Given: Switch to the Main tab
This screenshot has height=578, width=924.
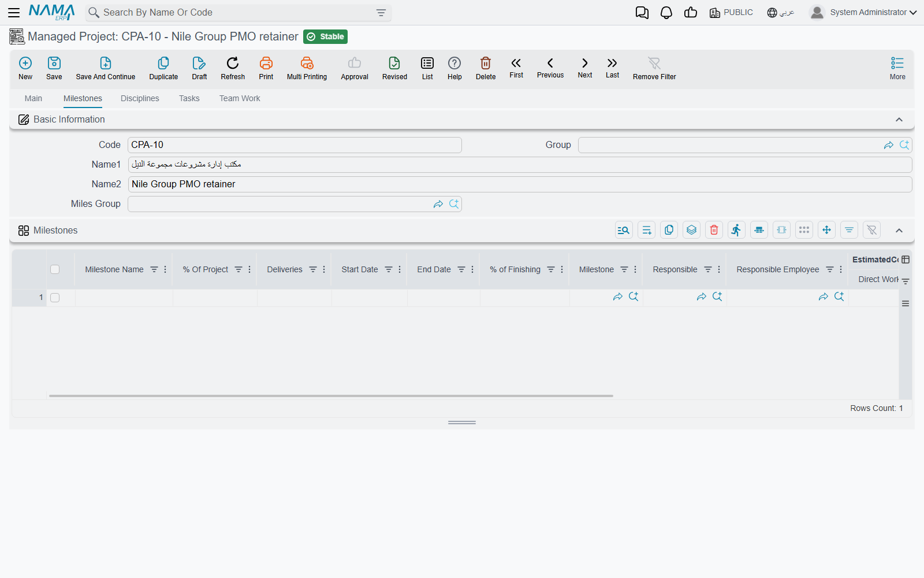Looking at the screenshot, I should click(33, 98).
